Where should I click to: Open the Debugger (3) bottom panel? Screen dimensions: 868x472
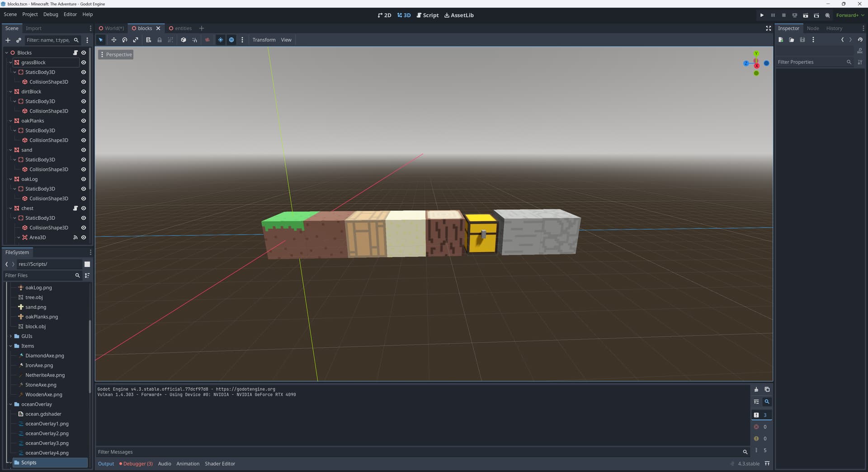pos(136,463)
